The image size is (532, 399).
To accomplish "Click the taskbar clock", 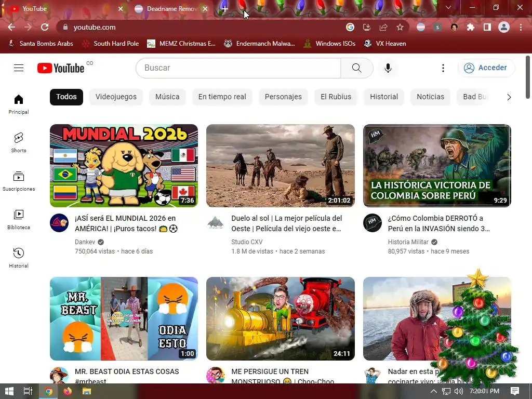I will [x=484, y=391].
